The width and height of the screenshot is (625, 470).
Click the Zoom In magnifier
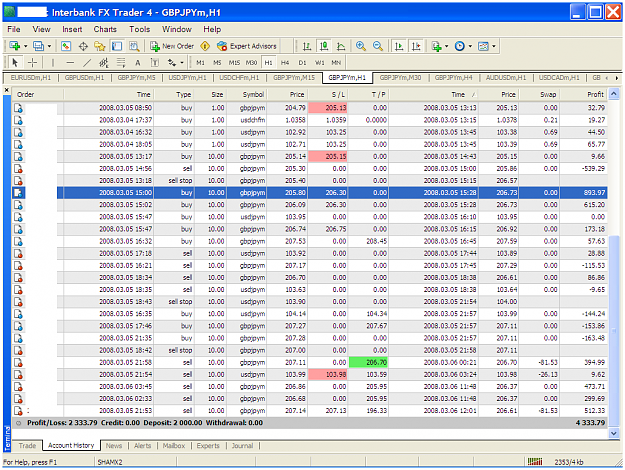tap(361, 46)
